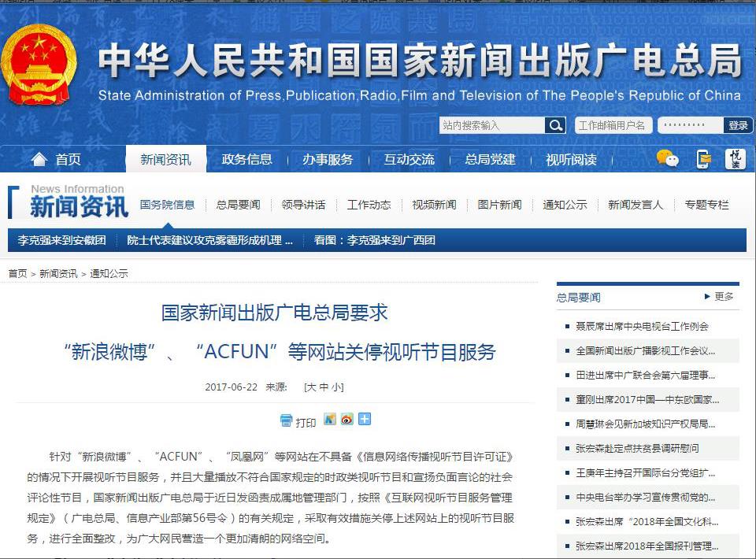
Task: Set article font size to 大
Action: pyautogui.click(x=311, y=387)
